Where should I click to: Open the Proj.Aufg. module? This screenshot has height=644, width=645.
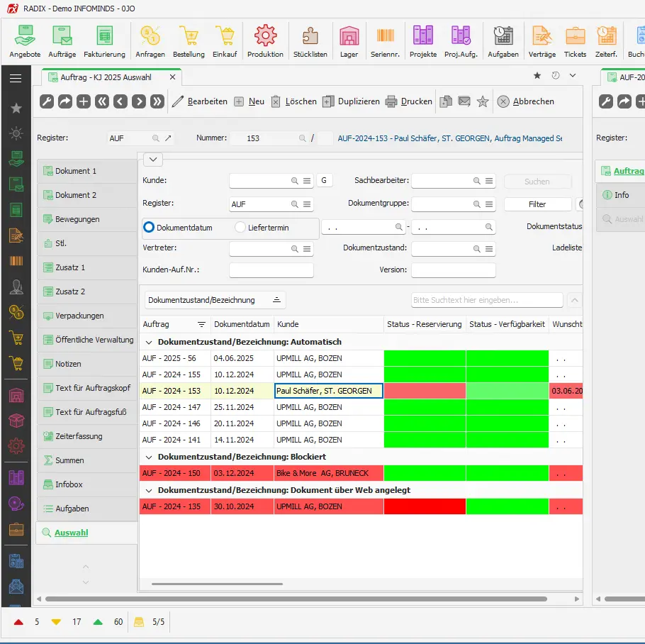[x=461, y=41]
